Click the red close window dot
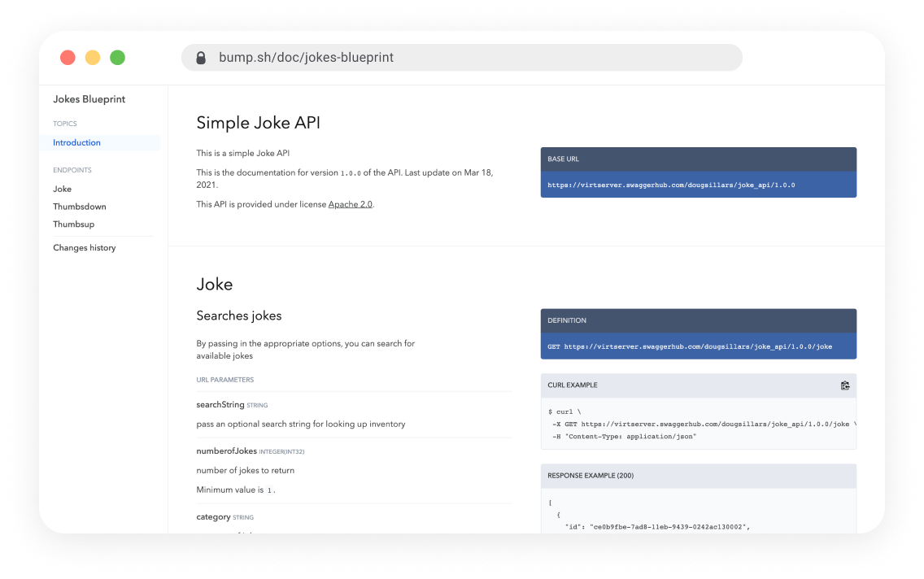The height and width of the screenshot is (579, 924). [68, 58]
